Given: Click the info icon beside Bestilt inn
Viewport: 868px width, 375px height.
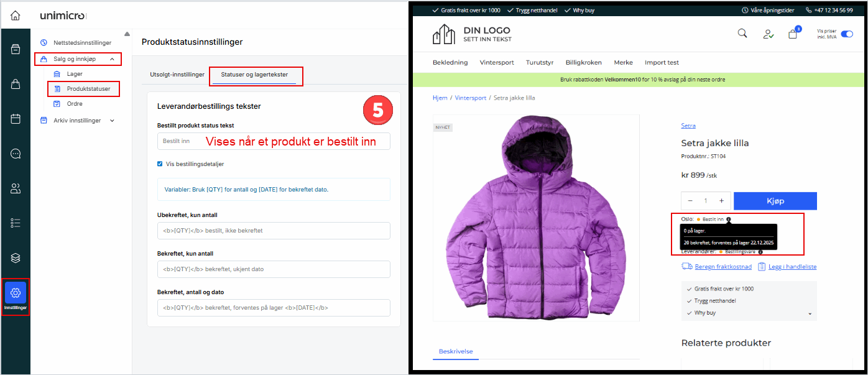Looking at the screenshot, I should click(x=728, y=219).
